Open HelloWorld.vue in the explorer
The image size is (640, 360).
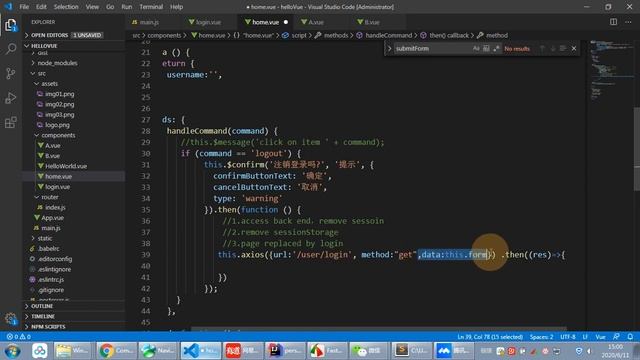click(x=65, y=166)
